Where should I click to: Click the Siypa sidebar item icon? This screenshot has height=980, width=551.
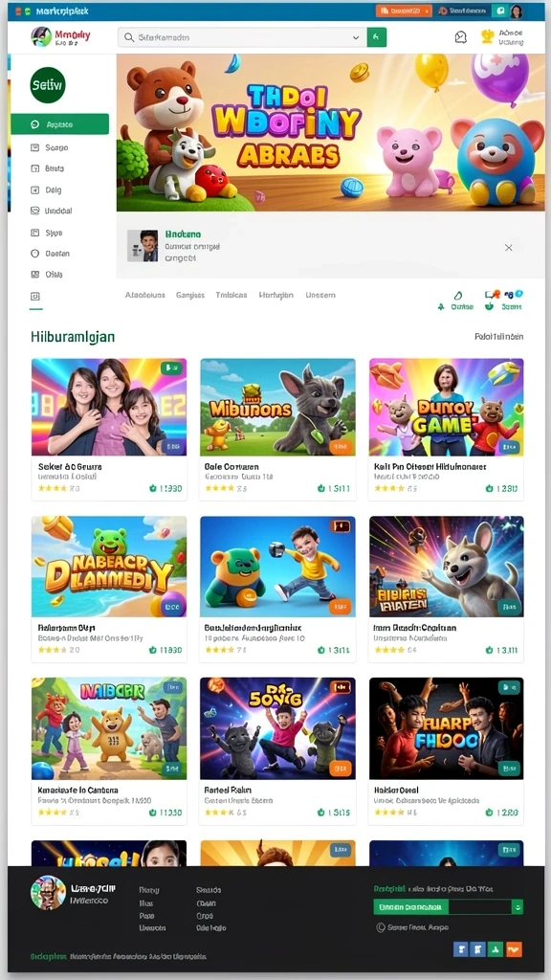point(35,233)
